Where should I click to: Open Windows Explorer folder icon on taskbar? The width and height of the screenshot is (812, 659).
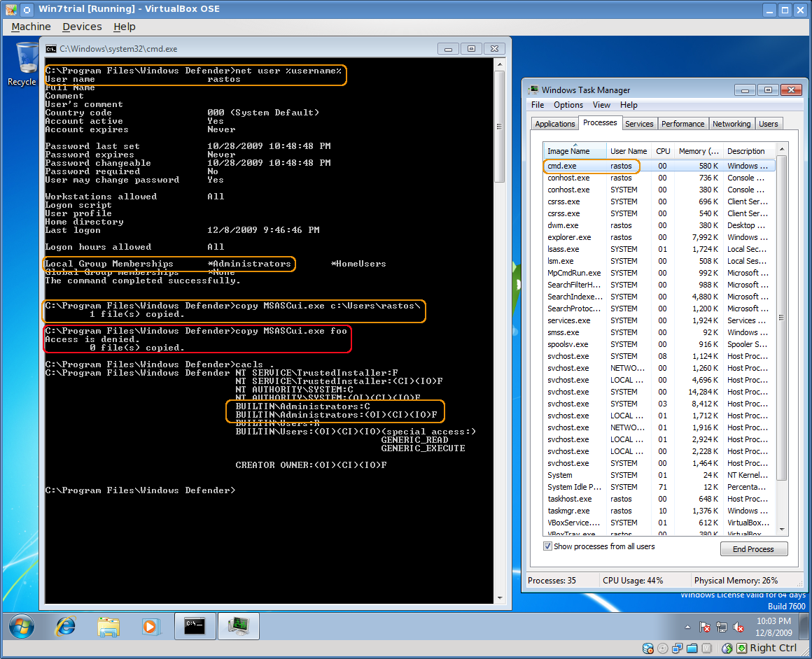click(108, 626)
